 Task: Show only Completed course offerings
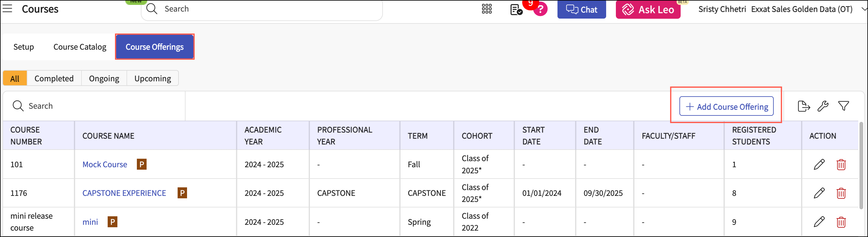coord(54,78)
